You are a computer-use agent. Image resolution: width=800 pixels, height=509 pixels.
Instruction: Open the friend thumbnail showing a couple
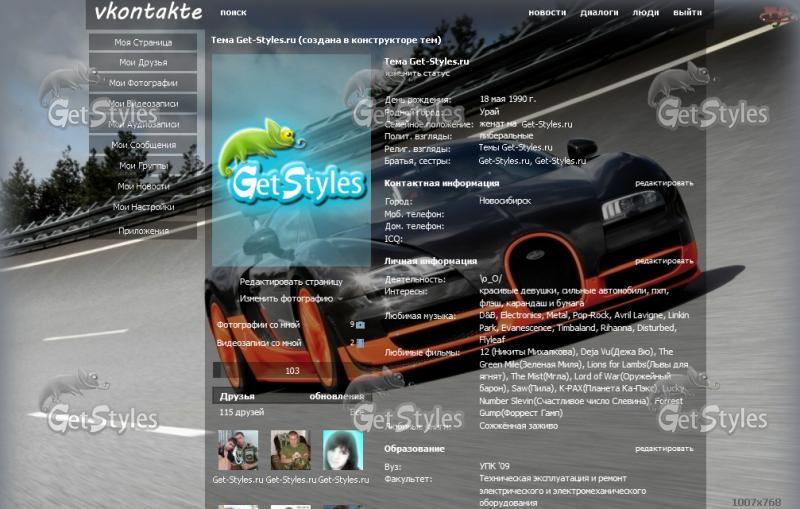point(238,450)
